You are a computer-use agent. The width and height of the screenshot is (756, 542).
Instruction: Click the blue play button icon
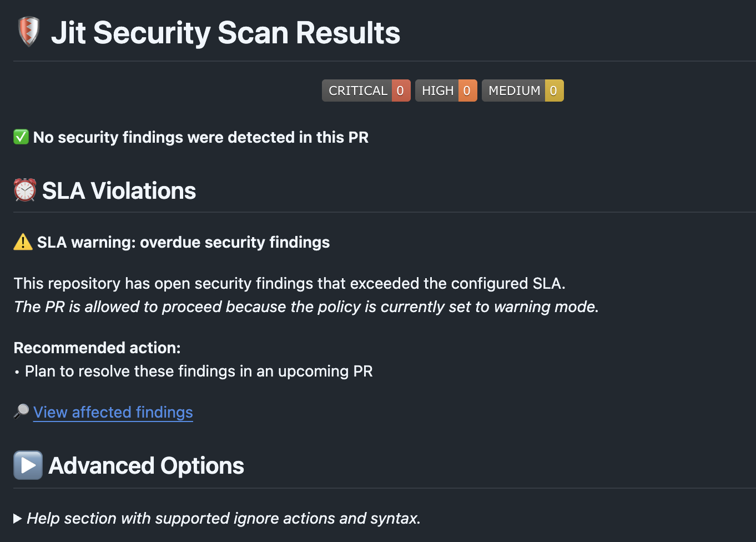28,465
